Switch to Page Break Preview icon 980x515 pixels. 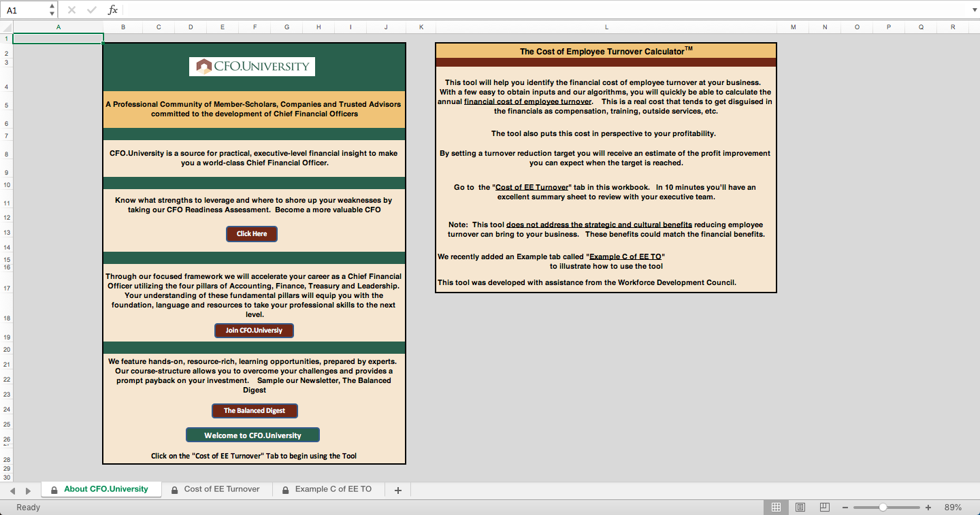824,508
